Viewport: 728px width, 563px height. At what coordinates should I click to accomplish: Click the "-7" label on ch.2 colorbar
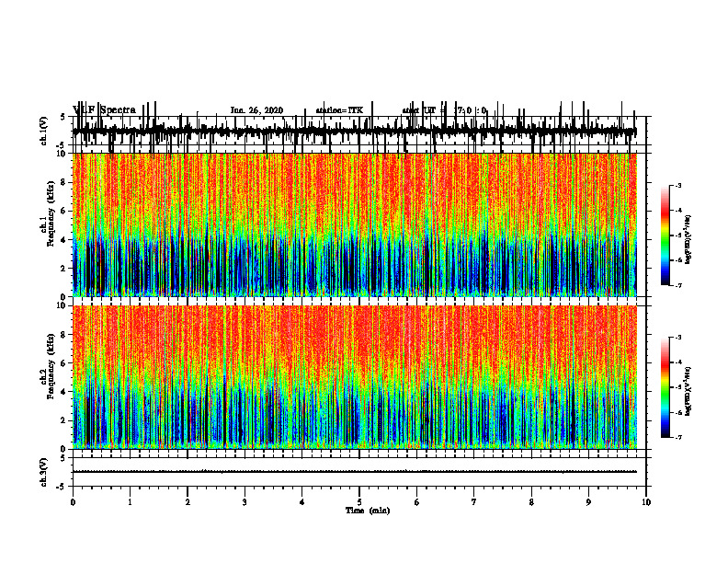click(678, 437)
